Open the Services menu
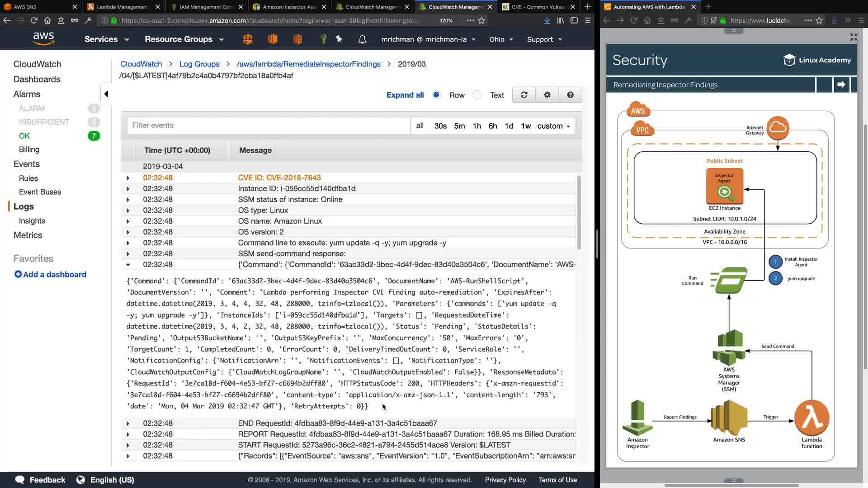 107,39
